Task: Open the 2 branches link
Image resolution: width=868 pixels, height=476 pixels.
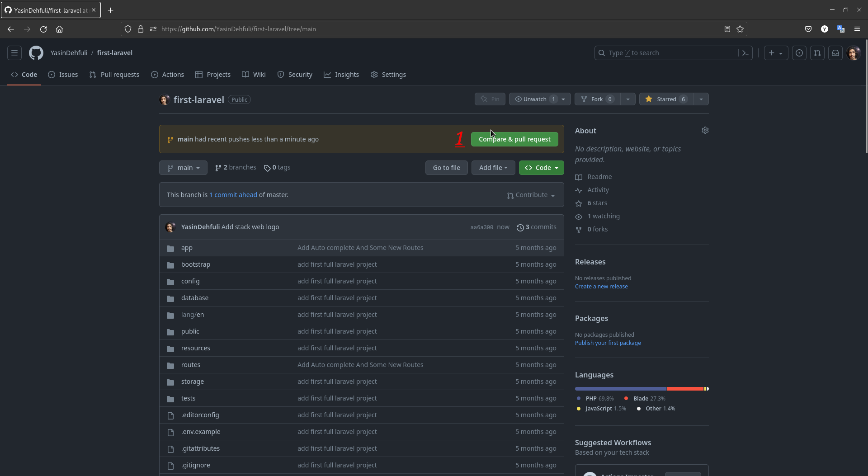Action: [x=236, y=167]
